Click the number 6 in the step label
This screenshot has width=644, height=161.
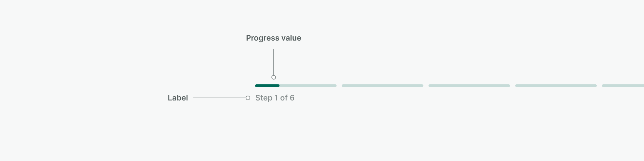(x=292, y=98)
